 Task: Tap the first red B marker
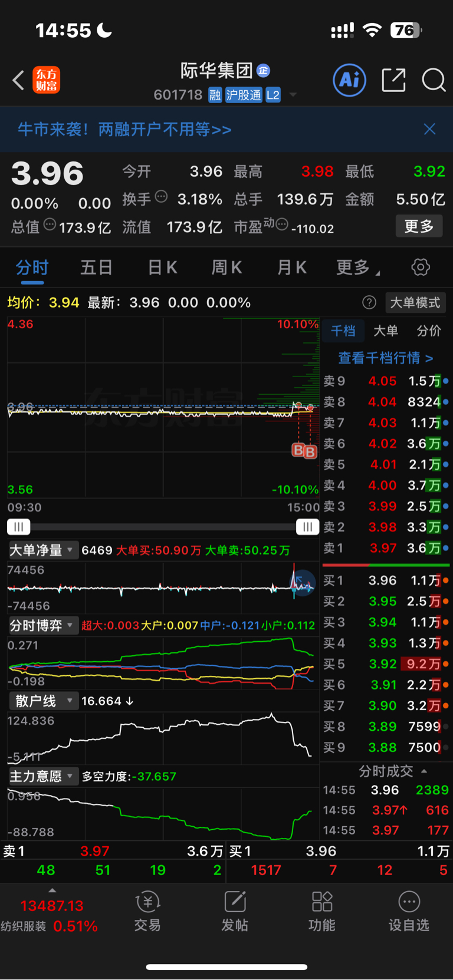298,451
